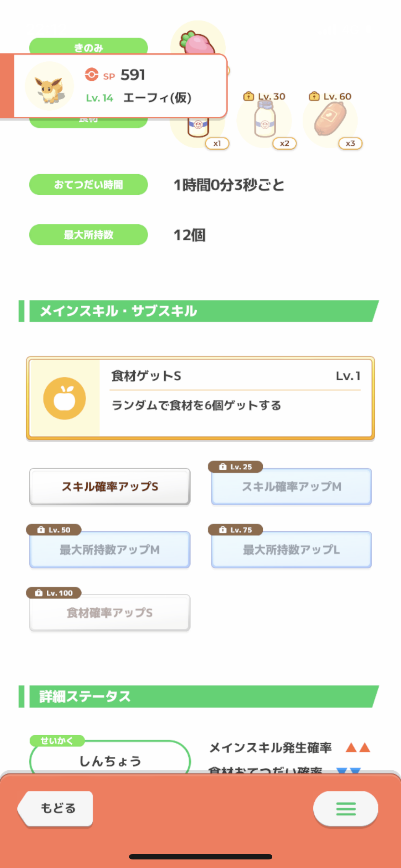The width and height of the screenshot is (401, 868).
Task: Tap the メインスキル・サブスキル section header
Action: (x=199, y=311)
